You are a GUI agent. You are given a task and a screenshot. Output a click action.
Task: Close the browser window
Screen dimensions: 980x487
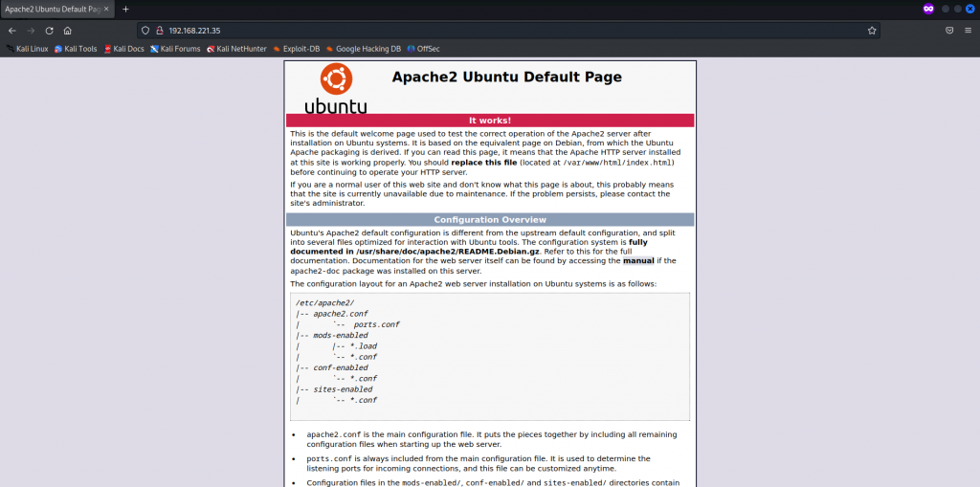[x=970, y=9]
